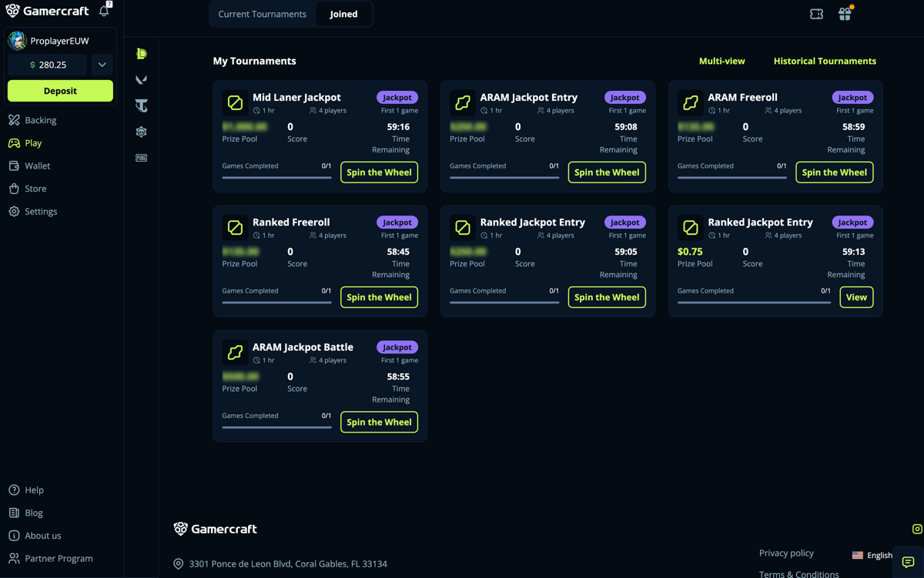Select the League of Legends game icon

pyautogui.click(x=142, y=54)
